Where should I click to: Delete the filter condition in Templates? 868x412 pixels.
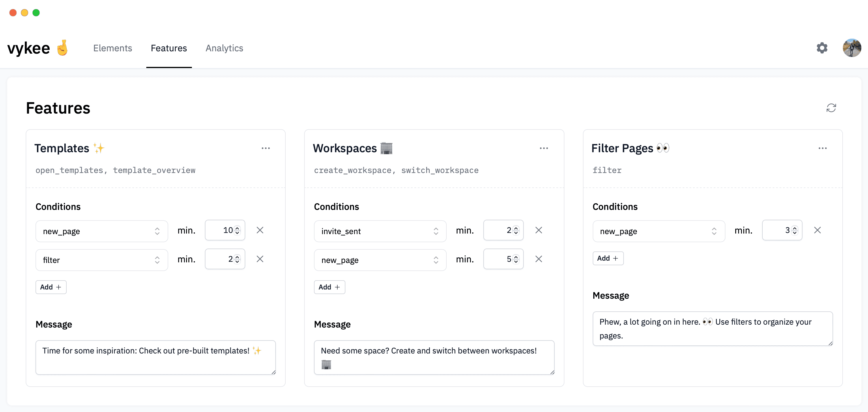[260, 259]
